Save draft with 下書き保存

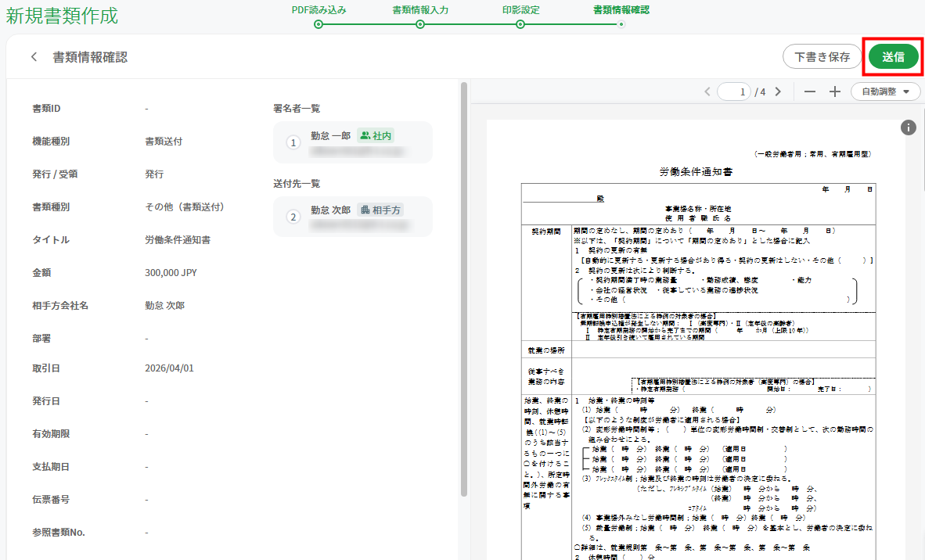(822, 56)
